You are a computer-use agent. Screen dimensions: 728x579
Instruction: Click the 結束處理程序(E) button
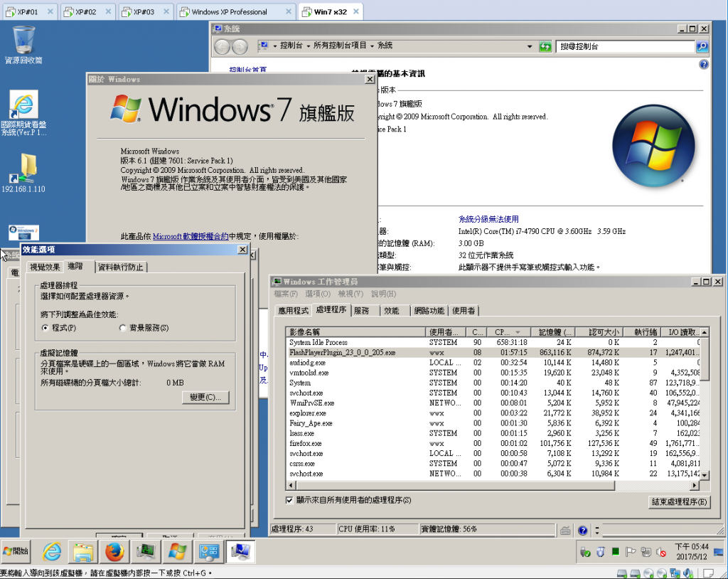(x=679, y=502)
